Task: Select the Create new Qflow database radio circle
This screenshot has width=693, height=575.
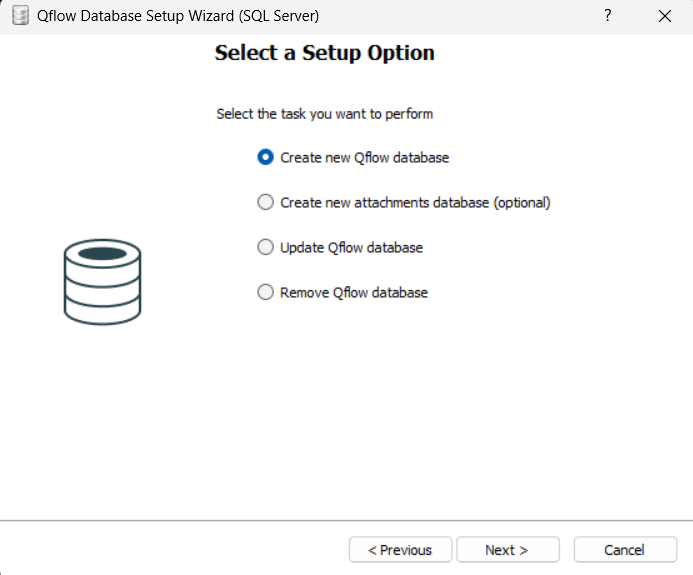Action: [x=265, y=157]
